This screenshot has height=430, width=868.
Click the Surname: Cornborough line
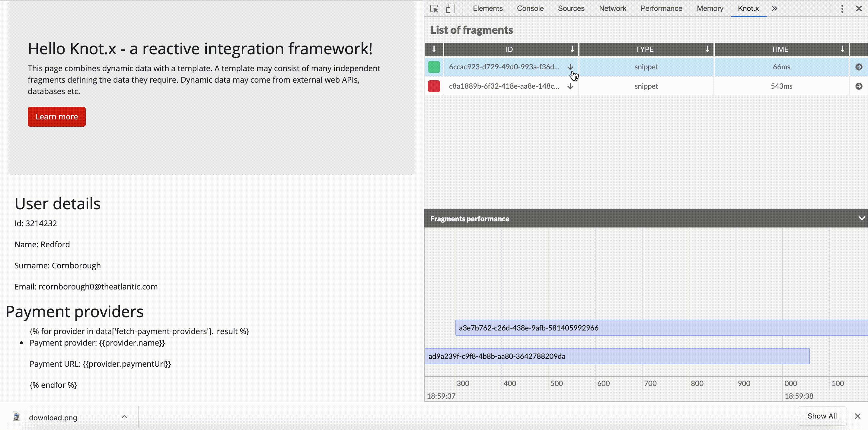tap(58, 265)
